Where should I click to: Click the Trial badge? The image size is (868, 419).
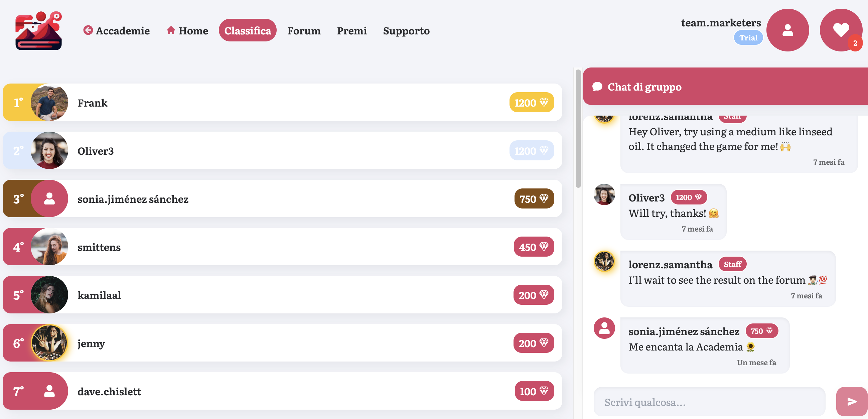748,38
